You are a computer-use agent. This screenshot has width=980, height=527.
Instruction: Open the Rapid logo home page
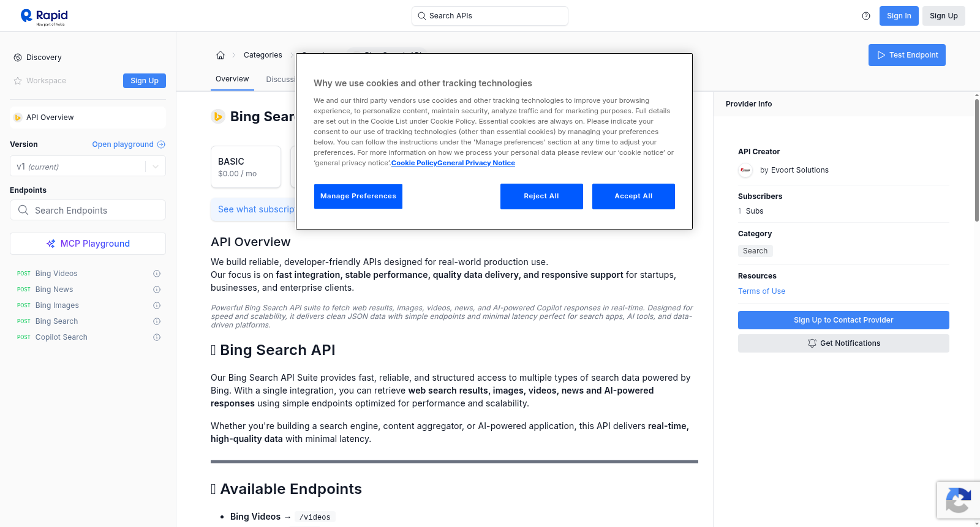point(44,17)
